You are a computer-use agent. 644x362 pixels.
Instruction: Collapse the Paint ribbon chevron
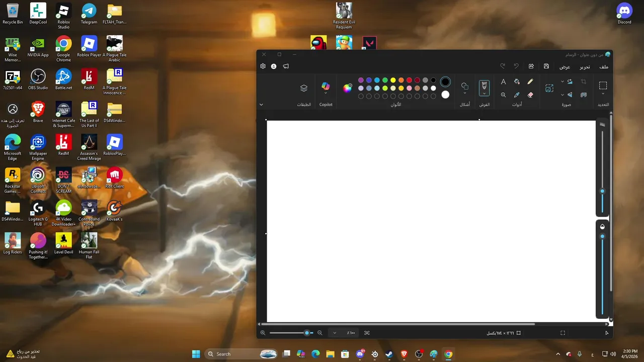tap(261, 105)
